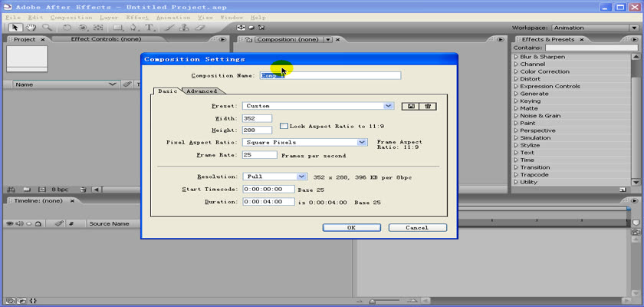Open the Resolution dropdown
The height and width of the screenshot is (307, 644).
pos(302,177)
